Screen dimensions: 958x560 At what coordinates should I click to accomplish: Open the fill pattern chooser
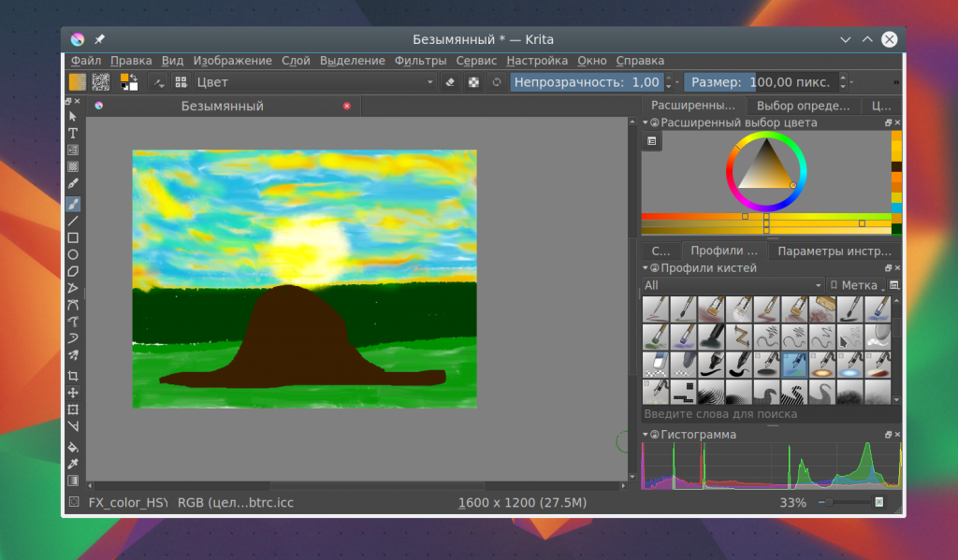click(x=101, y=82)
